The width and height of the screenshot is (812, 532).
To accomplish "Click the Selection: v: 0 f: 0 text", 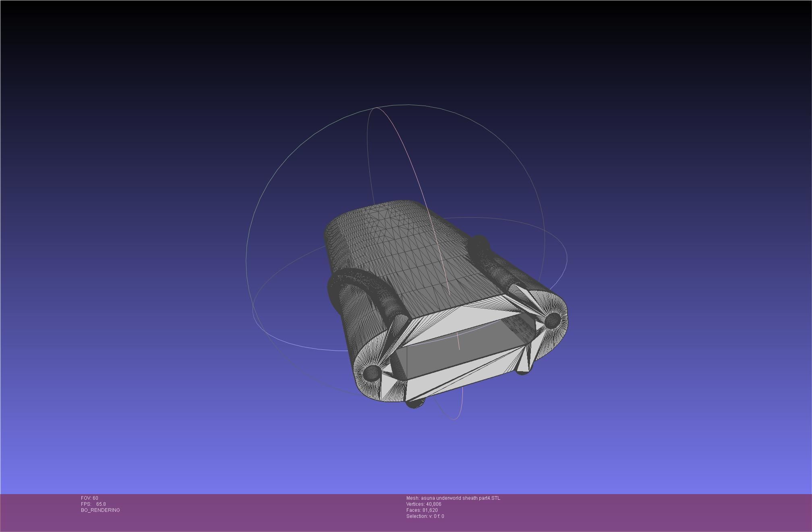I will click(425, 516).
